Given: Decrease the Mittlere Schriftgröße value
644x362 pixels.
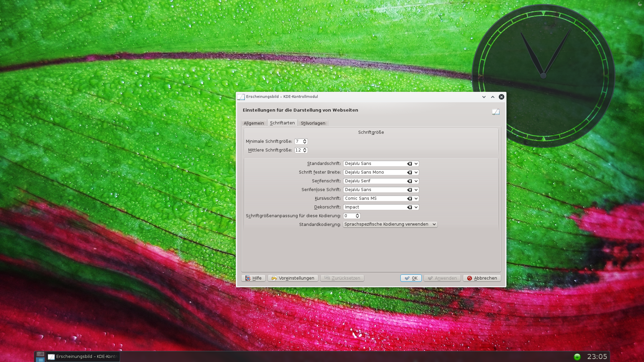Looking at the screenshot, I should (305, 152).
